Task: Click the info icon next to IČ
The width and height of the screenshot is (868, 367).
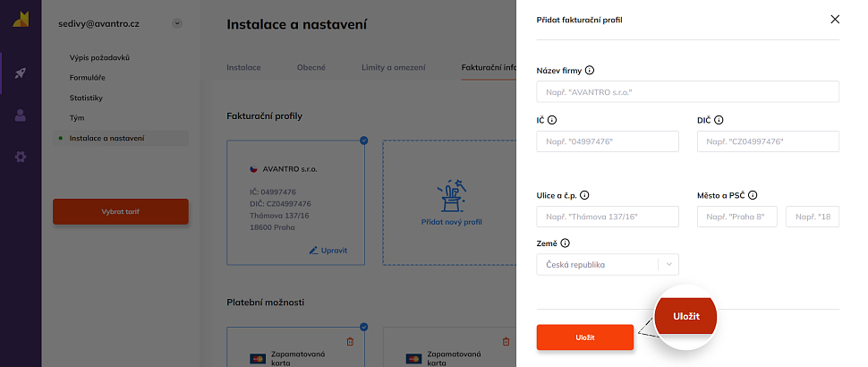Action: (x=551, y=119)
